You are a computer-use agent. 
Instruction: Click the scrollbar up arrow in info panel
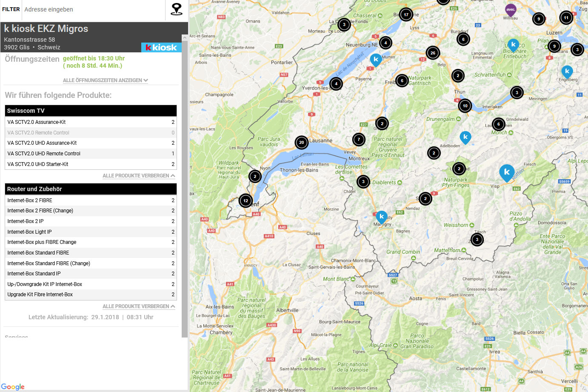[x=185, y=37]
